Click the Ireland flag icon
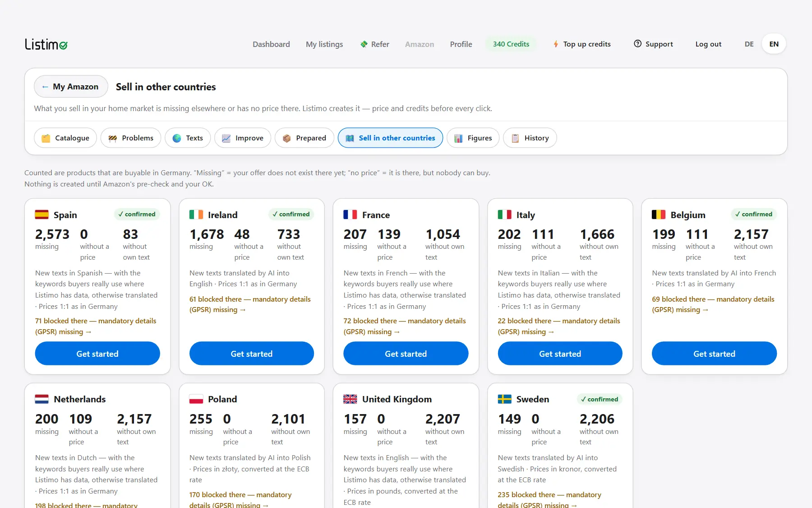Screen dimensions: 812x508 coord(196,214)
